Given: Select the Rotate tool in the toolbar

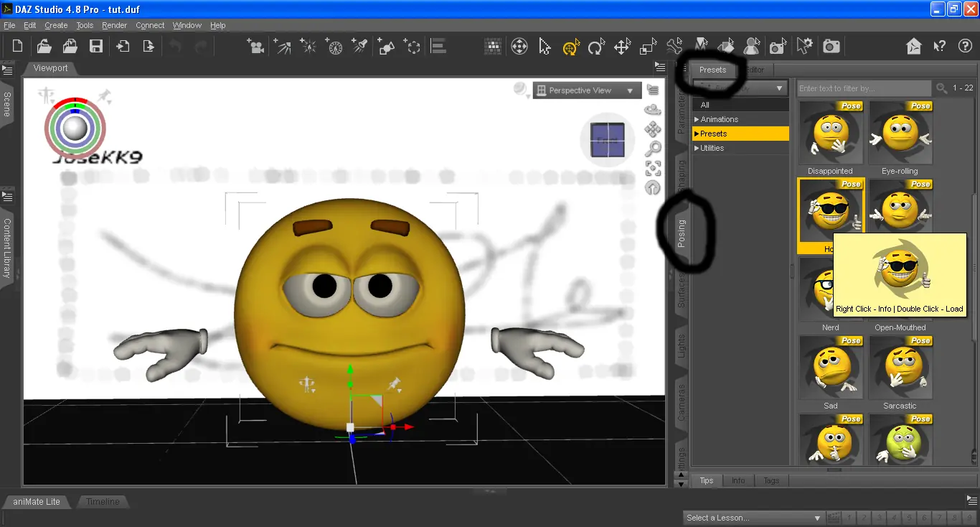Looking at the screenshot, I should coord(595,47).
